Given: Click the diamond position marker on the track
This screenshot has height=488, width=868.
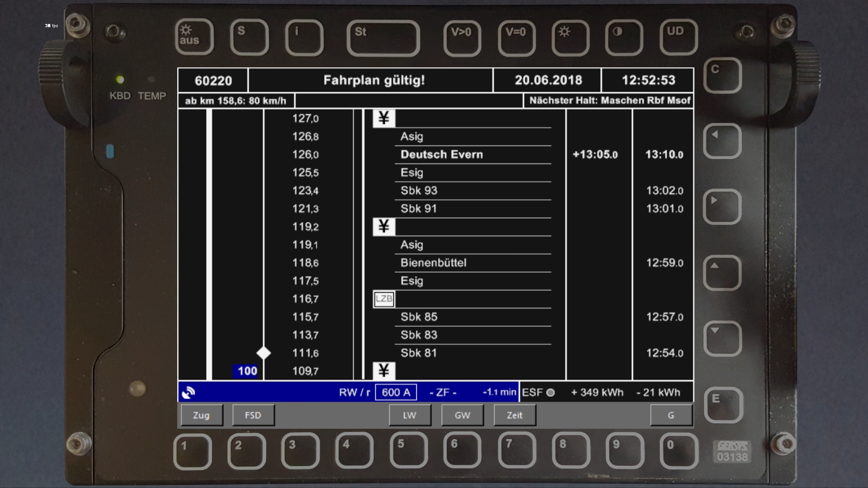Looking at the screenshot, I should point(264,353).
